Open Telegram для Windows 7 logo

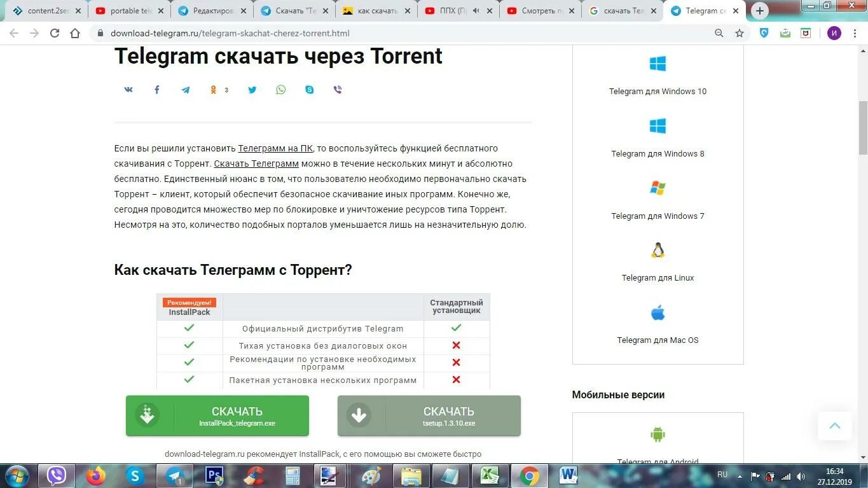click(x=658, y=188)
